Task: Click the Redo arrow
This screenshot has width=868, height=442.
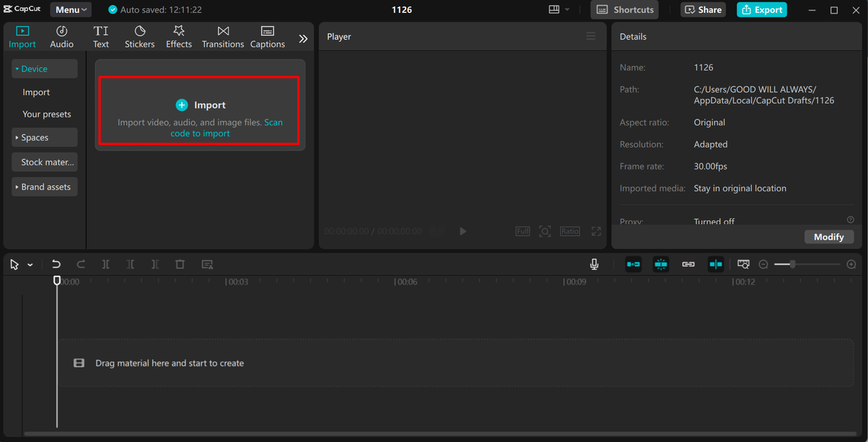Action: (81, 264)
